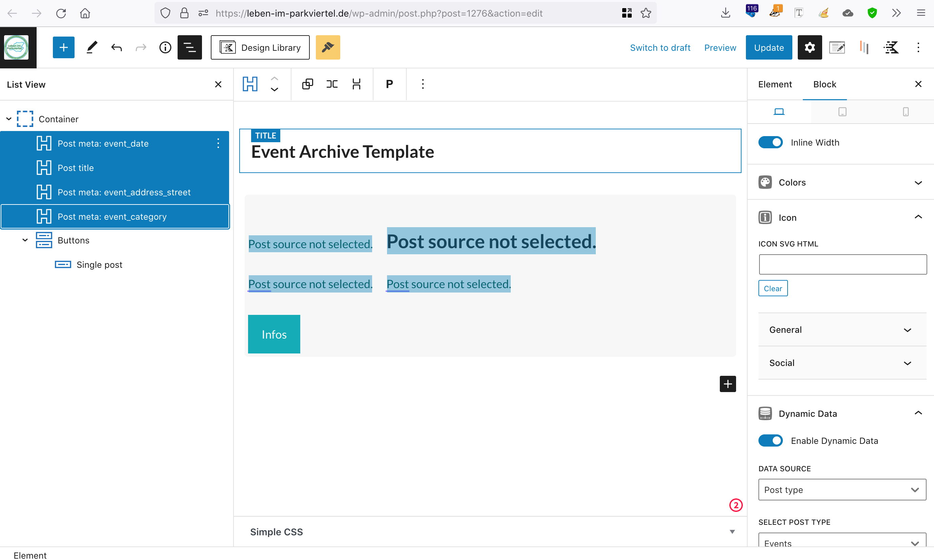Screen dimensions: 934x560
Task: Click the duplicate block toolbar icon
Action: click(x=307, y=84)
